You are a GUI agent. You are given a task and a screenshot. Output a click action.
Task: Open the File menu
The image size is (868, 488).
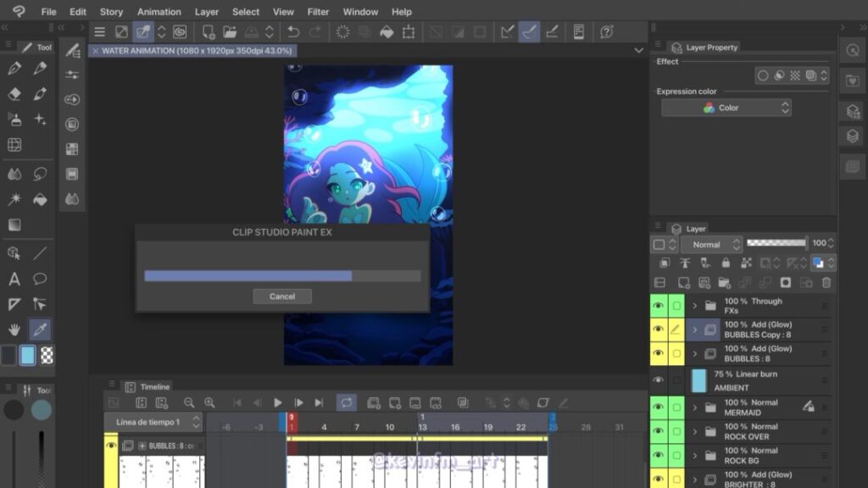point(48,12)
